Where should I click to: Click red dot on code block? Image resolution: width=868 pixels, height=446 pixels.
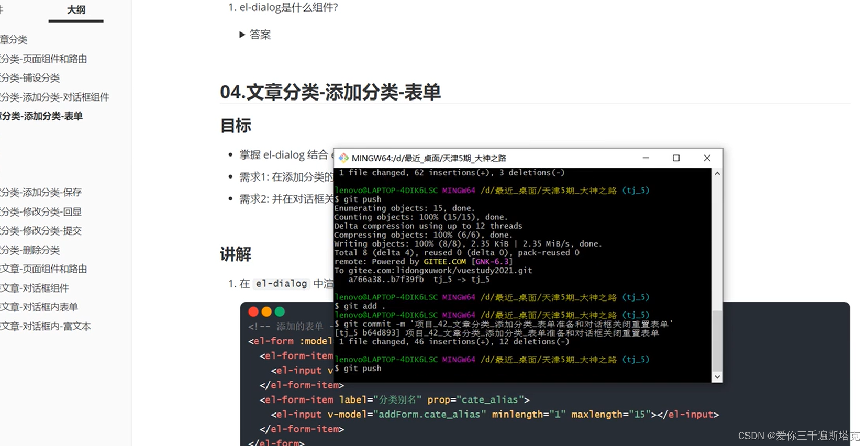[253, 311]
